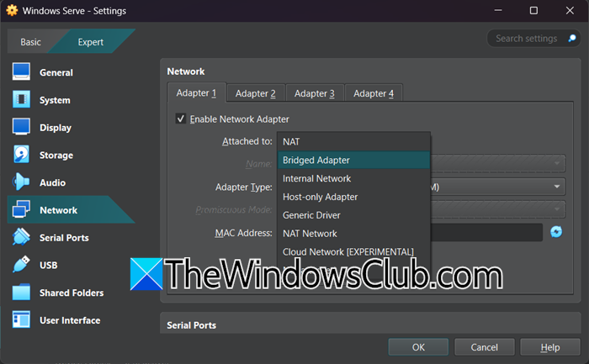Switch to Basic settings mode

pos(30,41)
